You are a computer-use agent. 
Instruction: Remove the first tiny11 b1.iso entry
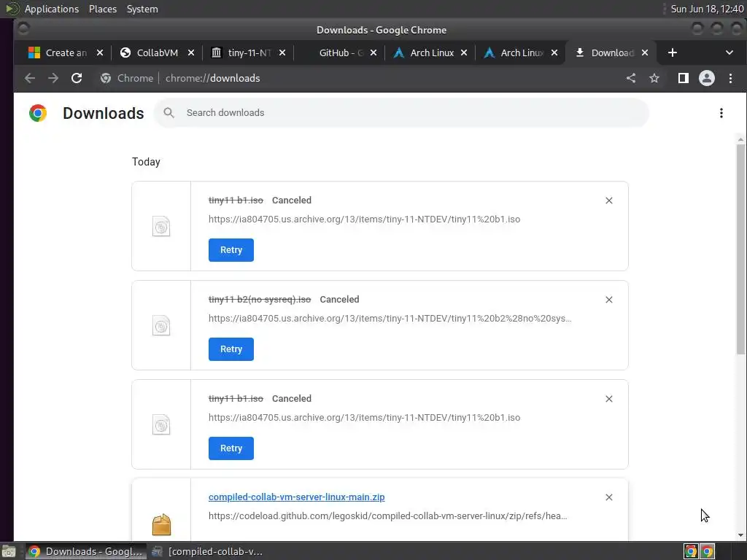pyautogui.click(x=609, y=201)
